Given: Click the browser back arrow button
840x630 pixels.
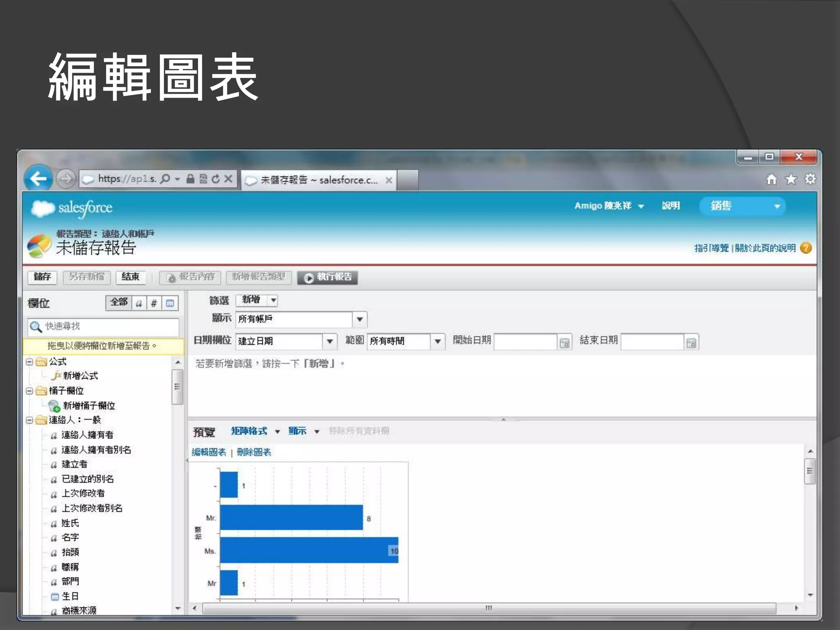Looking at the screenshot, I should (x=38, y=178).
